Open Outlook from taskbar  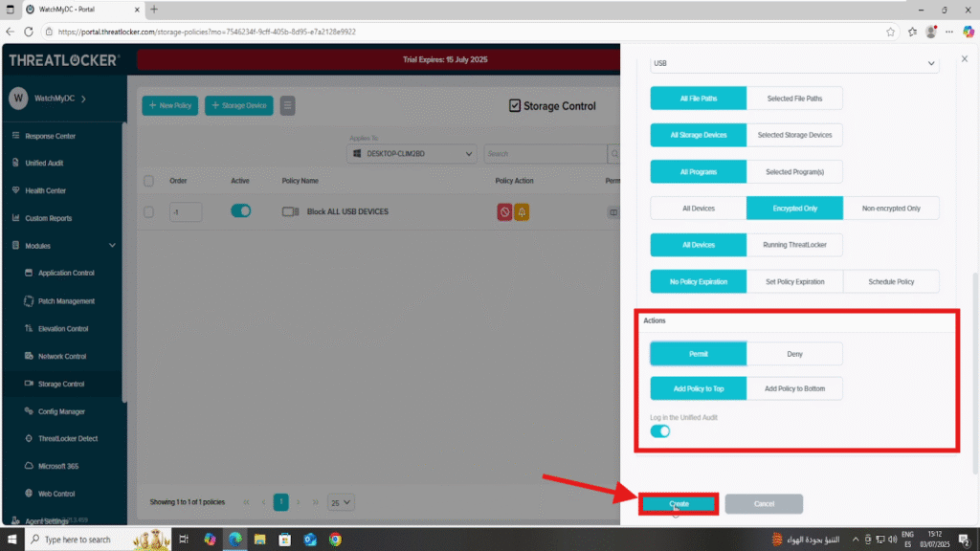coord(310,540)
